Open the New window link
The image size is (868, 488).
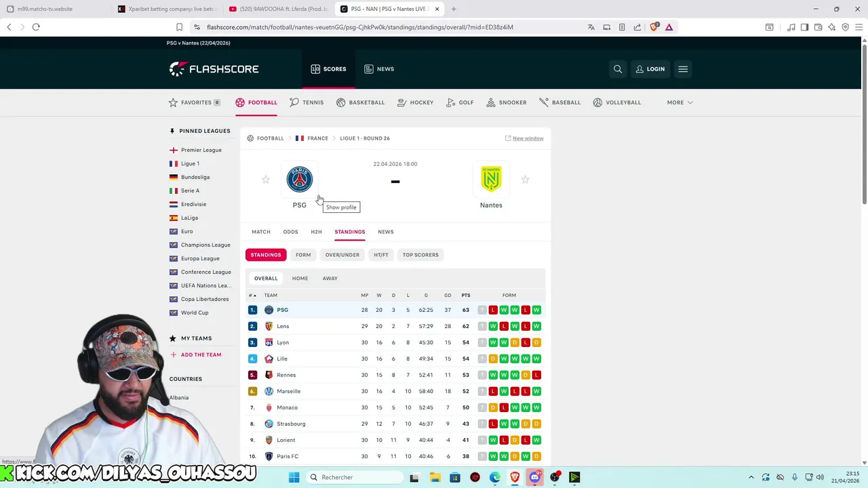coord(524,138)
